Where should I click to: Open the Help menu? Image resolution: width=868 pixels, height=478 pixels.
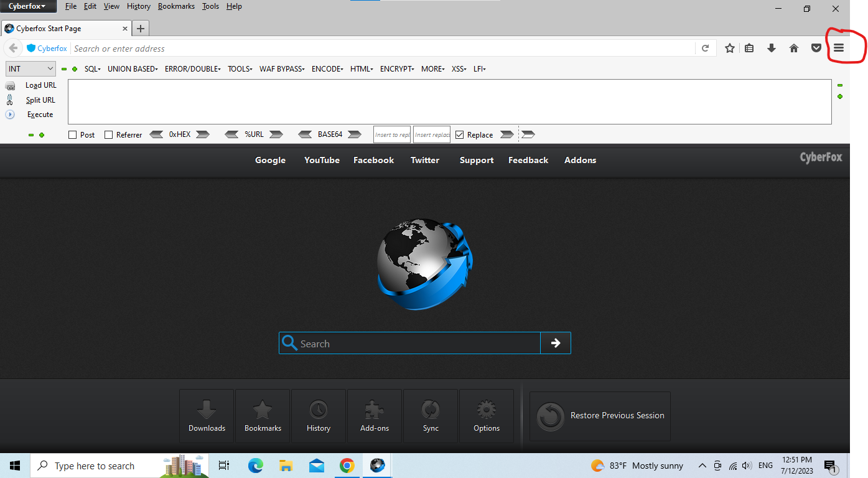(x=234, y=6)
